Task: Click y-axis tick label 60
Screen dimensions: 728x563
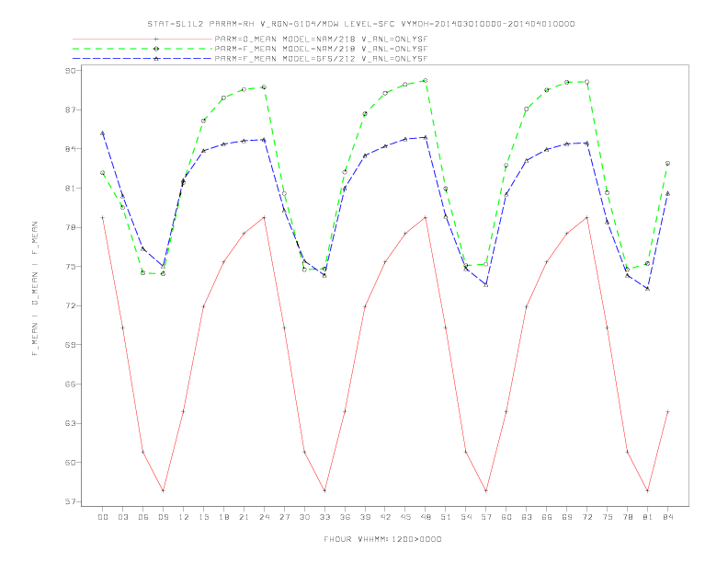Action: pyautogui.click(x=71, y=463)
